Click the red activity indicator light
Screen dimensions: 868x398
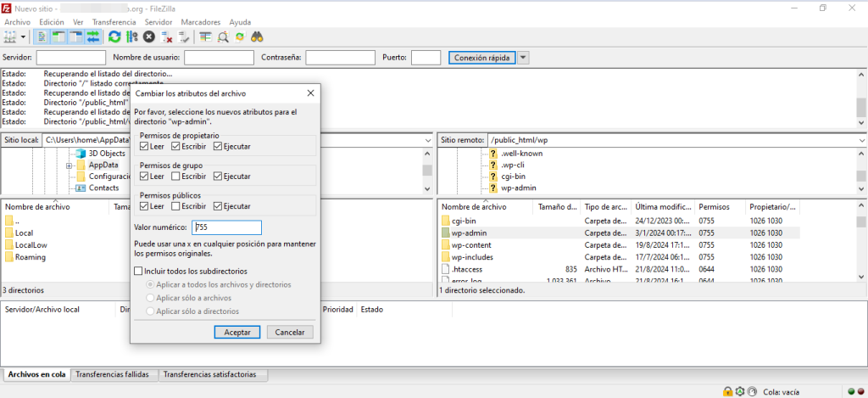point(861,392)
